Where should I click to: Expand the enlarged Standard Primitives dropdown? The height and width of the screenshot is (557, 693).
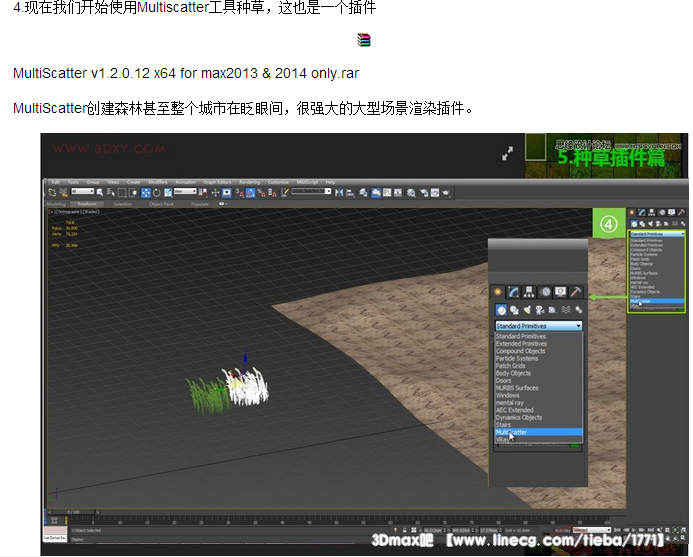[539, 326]
